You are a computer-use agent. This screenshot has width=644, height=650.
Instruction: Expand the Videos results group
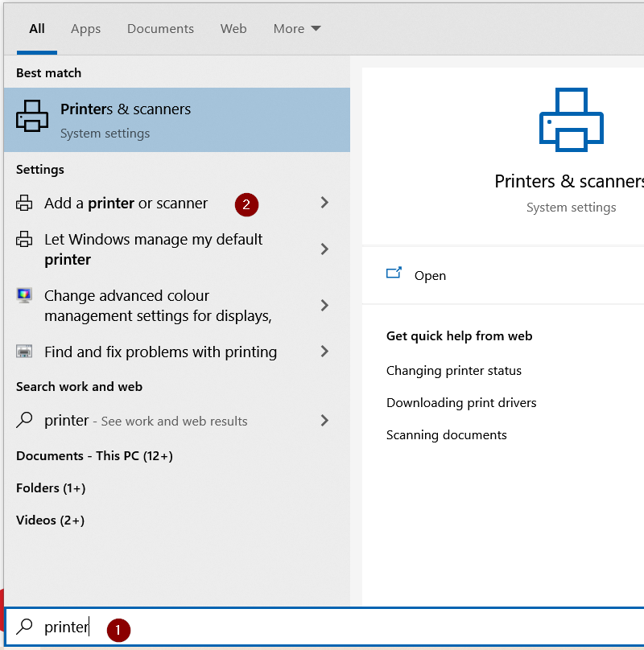(55, 520)
